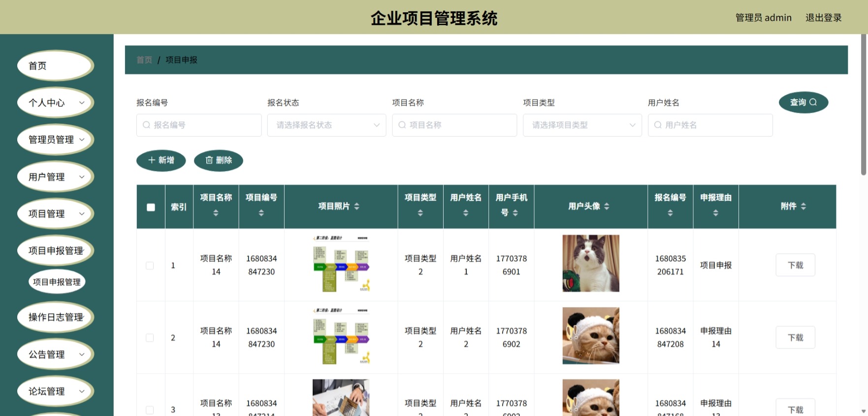Expand the 公告管理 sidebar menu
The image size is (868, 416).
click(56, 354)
